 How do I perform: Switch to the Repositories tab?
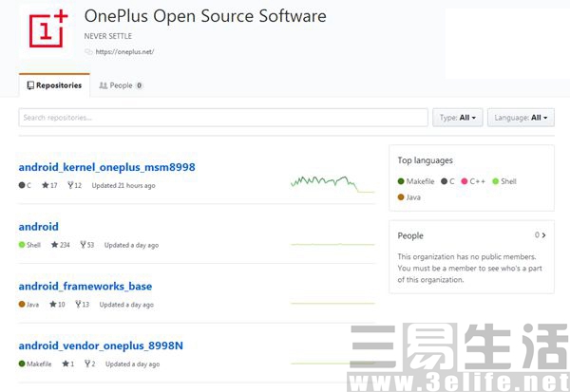coord(54,85)
